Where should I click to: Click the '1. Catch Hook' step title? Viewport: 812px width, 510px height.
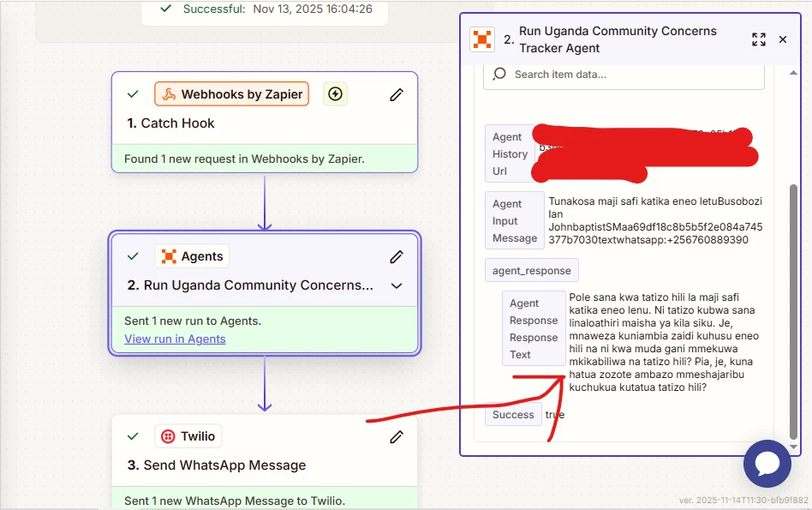(170, 123)
